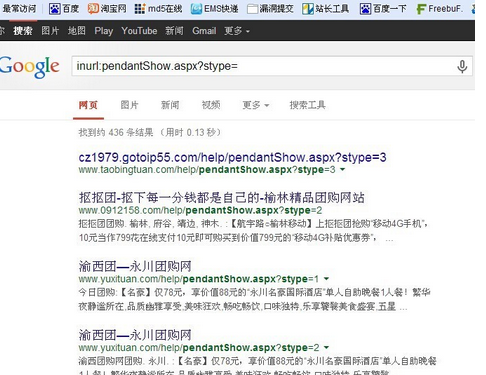Open 搜索工具 search tools
The image size is (486, 375).
click(307, 105)
